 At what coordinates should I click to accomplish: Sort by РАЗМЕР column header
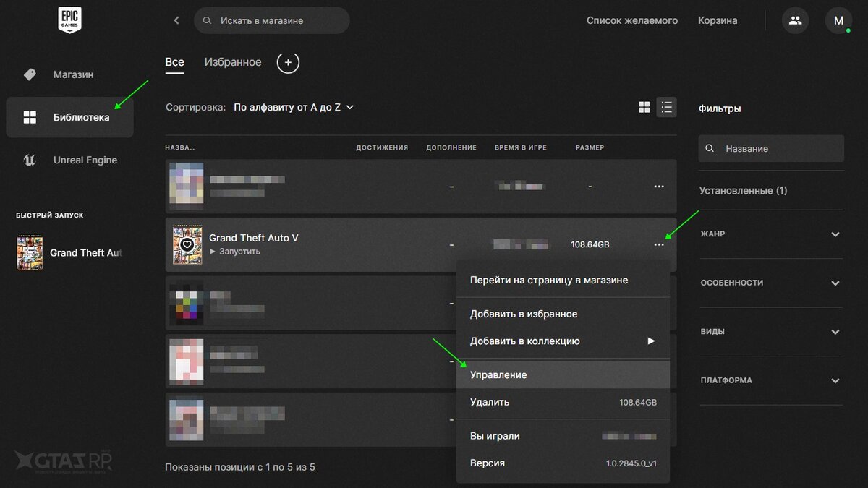pyautogui.click(x=590, y=147)
